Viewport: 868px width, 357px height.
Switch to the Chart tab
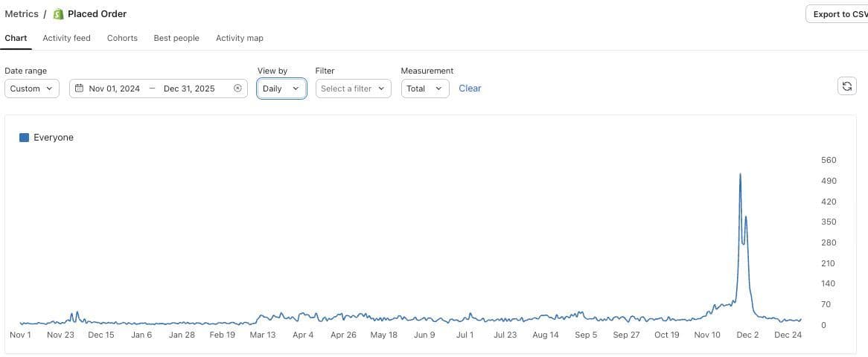(x=16, y=38)
